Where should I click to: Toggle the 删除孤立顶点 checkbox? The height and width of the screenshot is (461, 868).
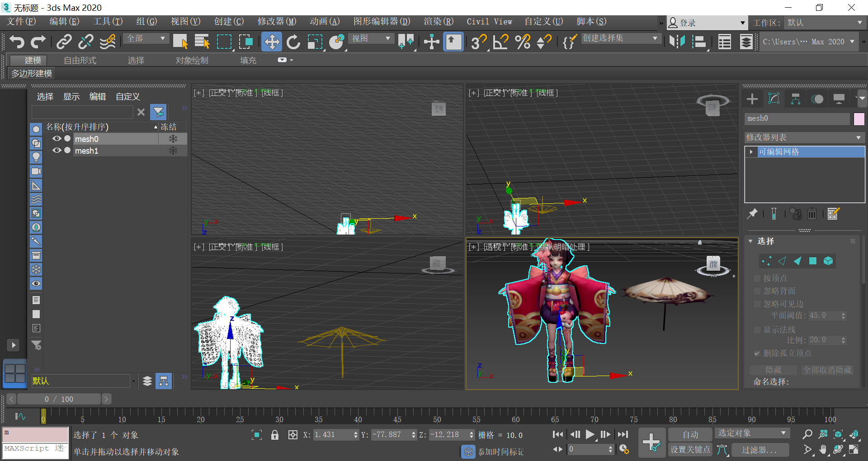click(x=757, y=353)
